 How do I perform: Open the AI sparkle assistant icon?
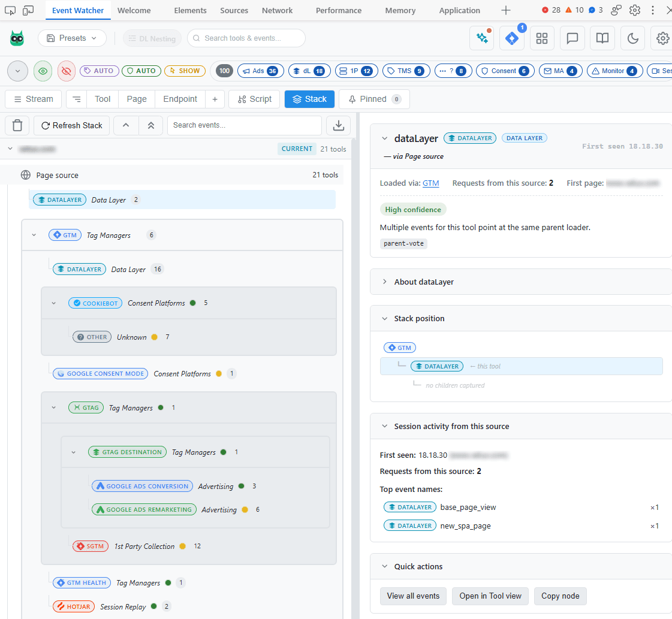tap(482, 38)
